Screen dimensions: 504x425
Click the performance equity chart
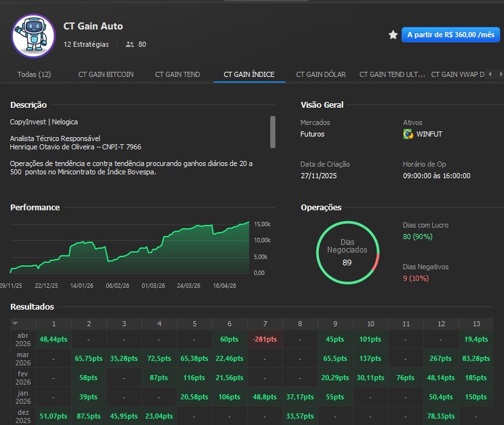[x=129, y=247]
